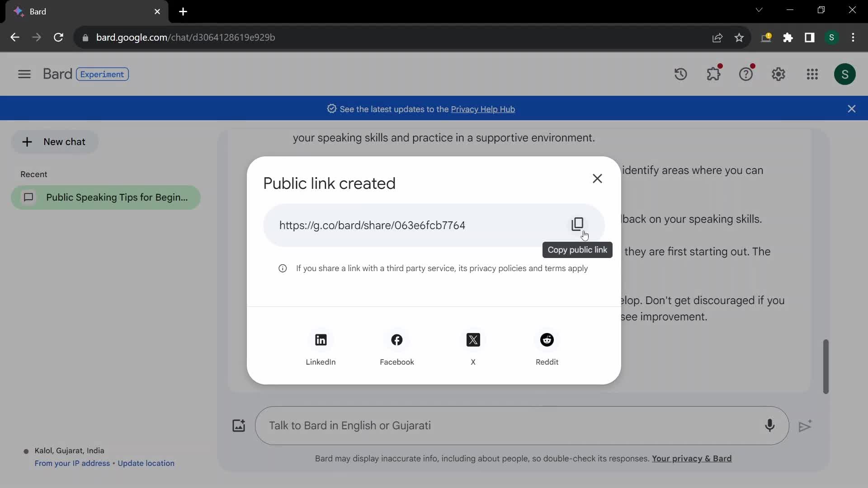The image size is (868, 488).
Task: Toggle the Bard sidebar hamburger menu
Action: tap(24, 74)
